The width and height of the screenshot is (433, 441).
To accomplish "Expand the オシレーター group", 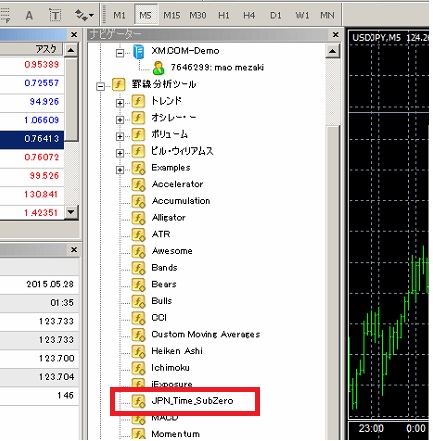I will coord(120,120).
